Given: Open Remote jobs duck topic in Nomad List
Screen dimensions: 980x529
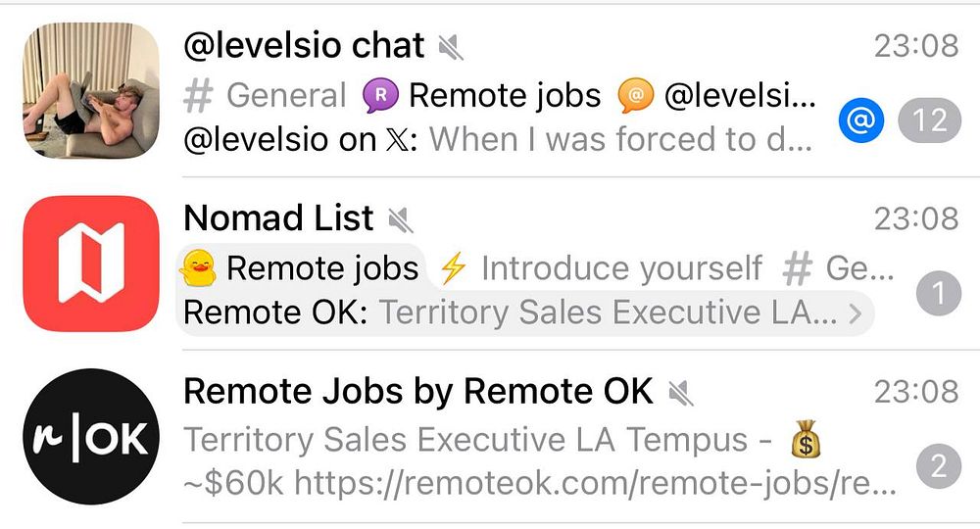Looking at the screenshot, I should pos(303,267).
